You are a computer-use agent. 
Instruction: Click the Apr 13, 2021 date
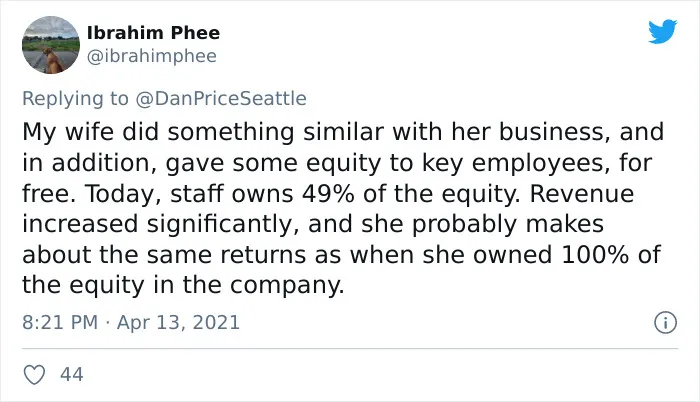pyautogui.click(x=178, y=322)
